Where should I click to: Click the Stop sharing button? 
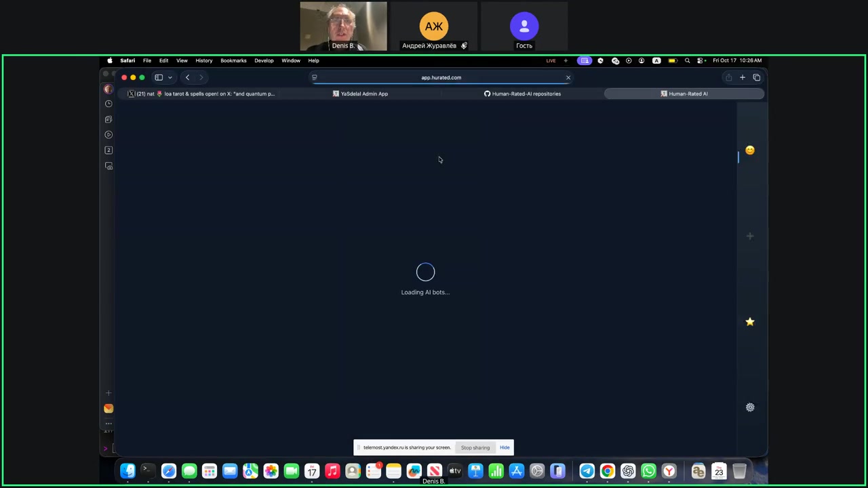[x=475, y=447]
